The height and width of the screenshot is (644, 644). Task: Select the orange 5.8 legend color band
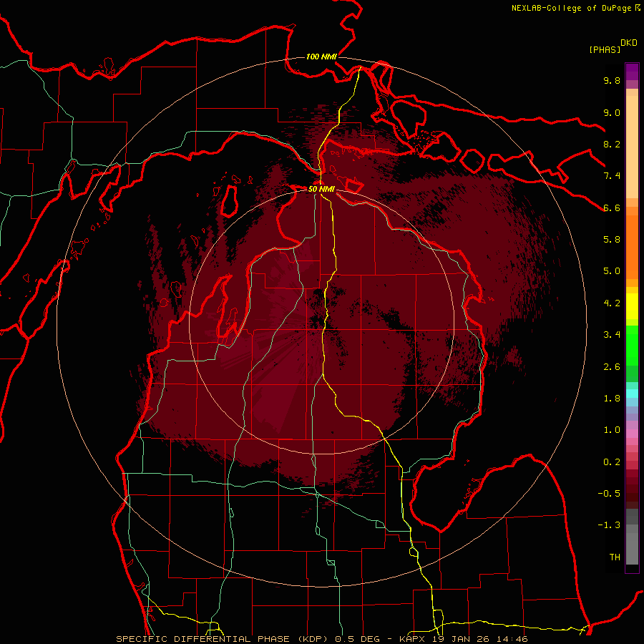(632, 246)
